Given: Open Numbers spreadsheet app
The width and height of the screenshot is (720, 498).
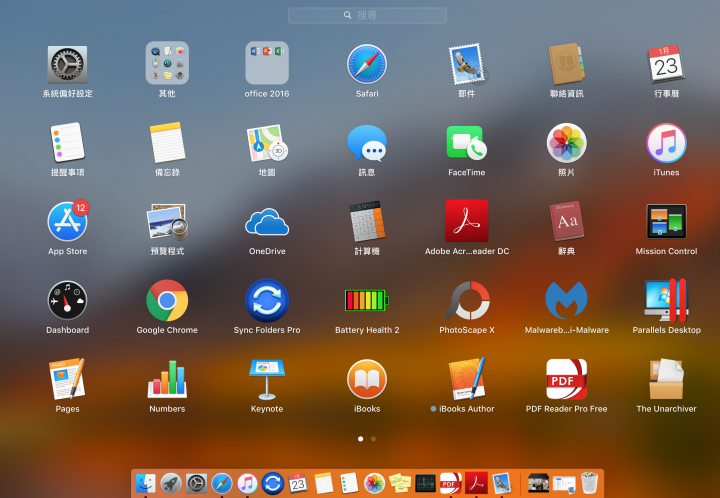Looking at the screenshot, I should point(167,379).
